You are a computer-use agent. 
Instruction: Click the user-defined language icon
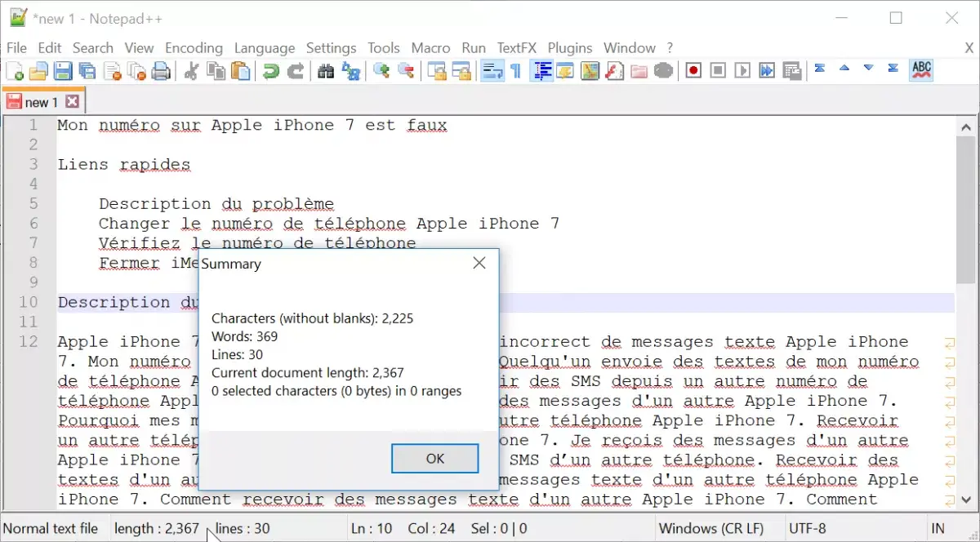pos(566,71)
